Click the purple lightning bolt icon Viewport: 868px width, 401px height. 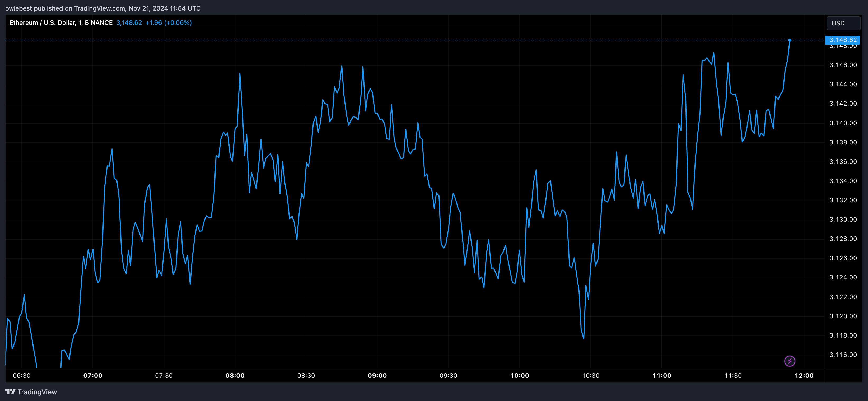pyautogui.click(x=790, y=361)
